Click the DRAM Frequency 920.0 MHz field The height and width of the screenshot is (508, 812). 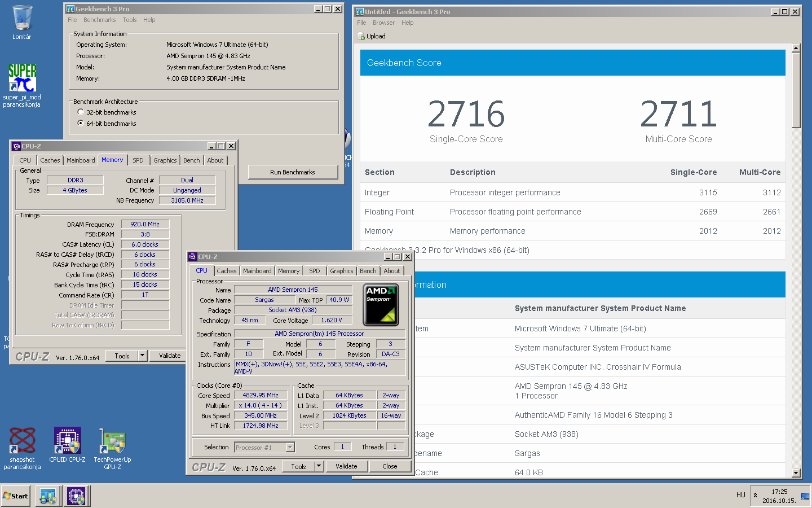145,224
